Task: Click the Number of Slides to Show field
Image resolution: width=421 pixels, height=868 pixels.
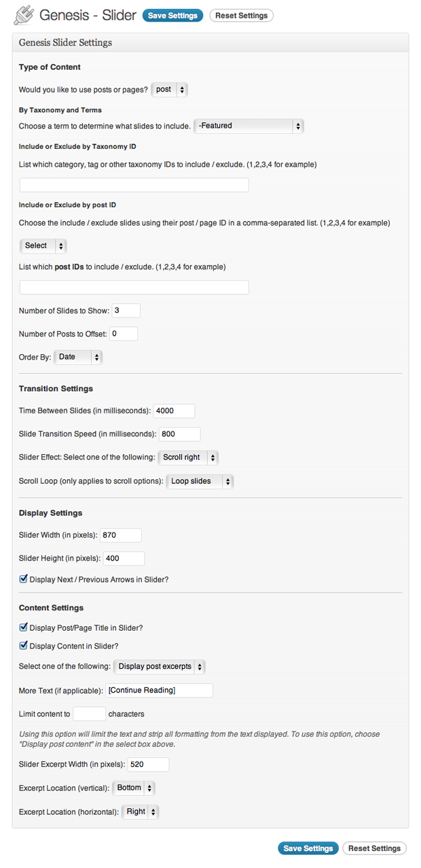Action: 126,311
